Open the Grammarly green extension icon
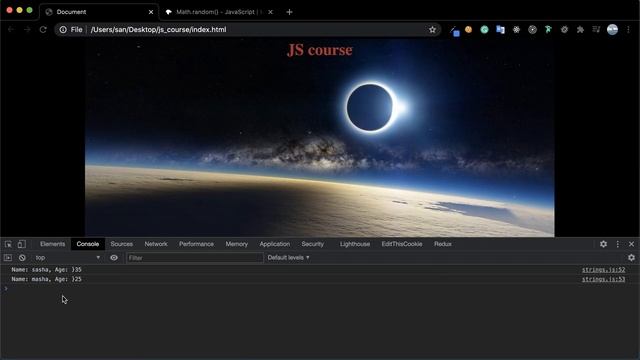Screen dimensions: 640x360 (484, 29)
